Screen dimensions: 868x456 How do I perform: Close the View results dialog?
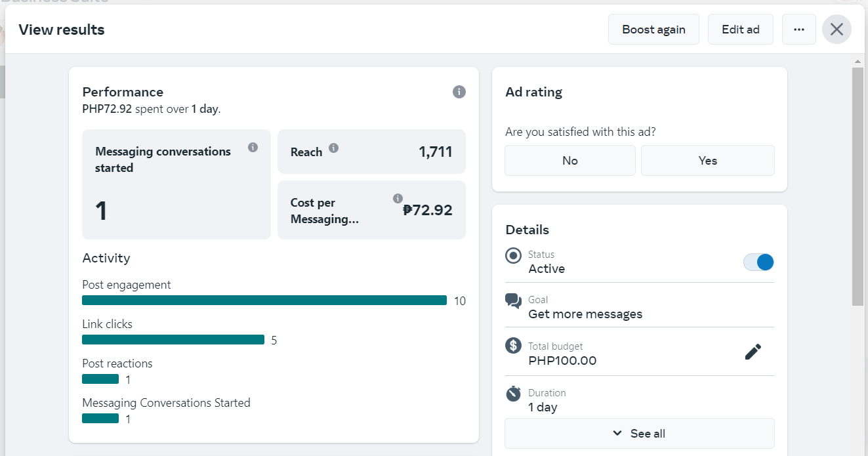pos(837,30)
